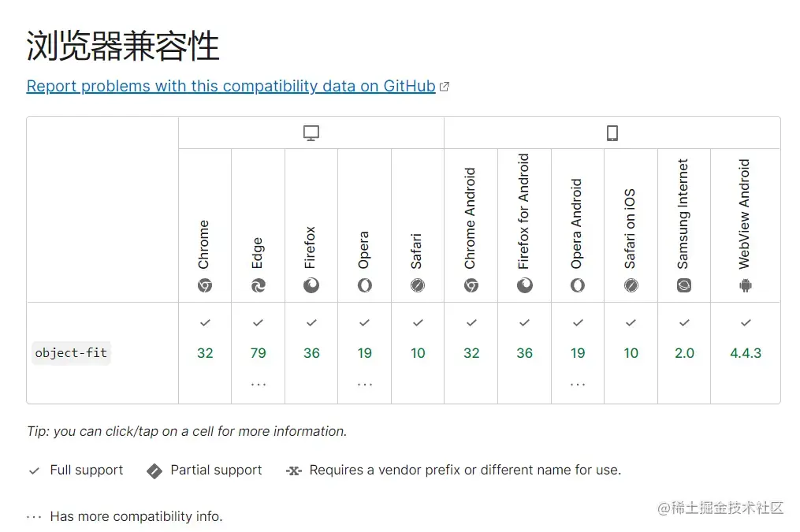Click the WebView Android robot icon
Viewport: 800px width, 532px height.
coord(746,286)
